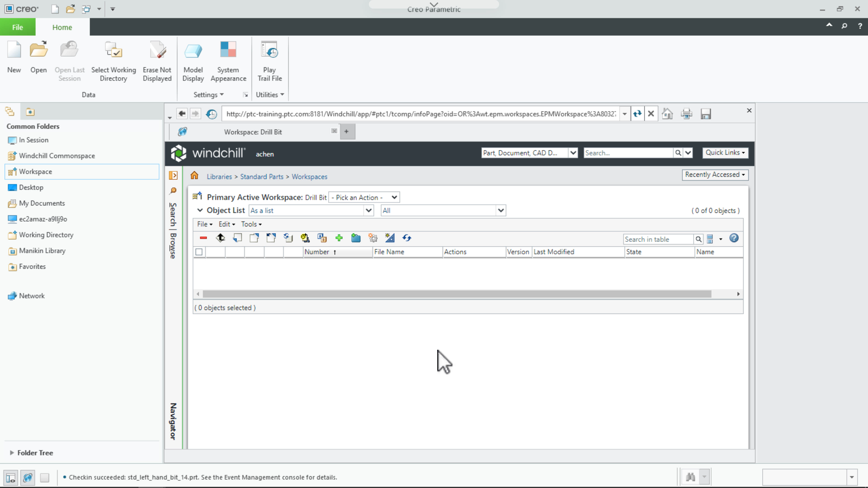Click the 'Search in table' input field

[x=658, y=239]
